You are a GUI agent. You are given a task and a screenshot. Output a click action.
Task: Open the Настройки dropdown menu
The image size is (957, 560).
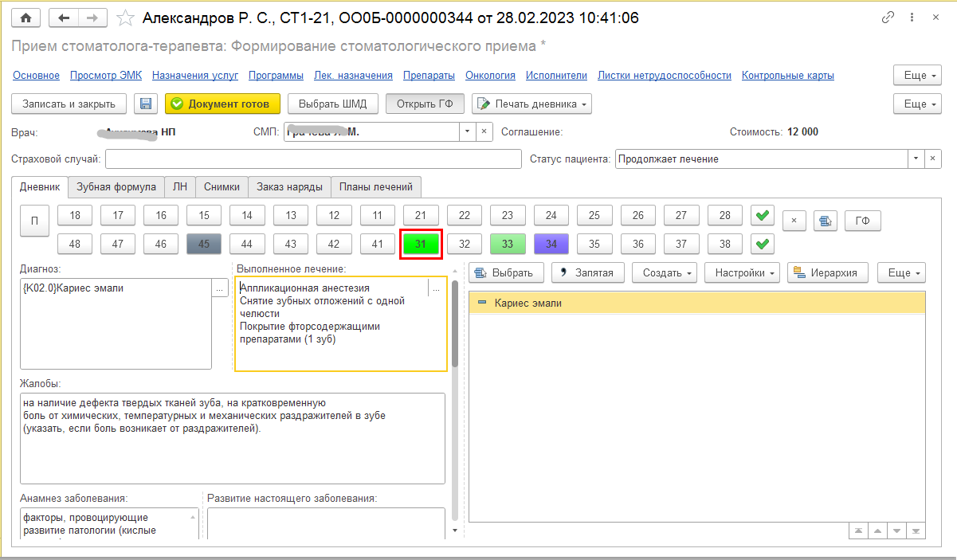pyautogui.click(x=741, y=272)
